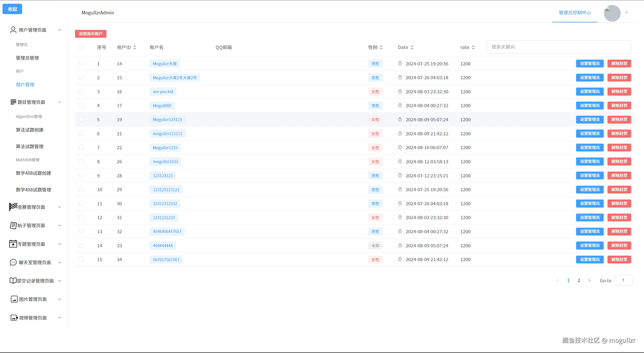Screen dimensions: 644x353
Task: Click the competition management checkered flag icon
Action: coord(13,207)
